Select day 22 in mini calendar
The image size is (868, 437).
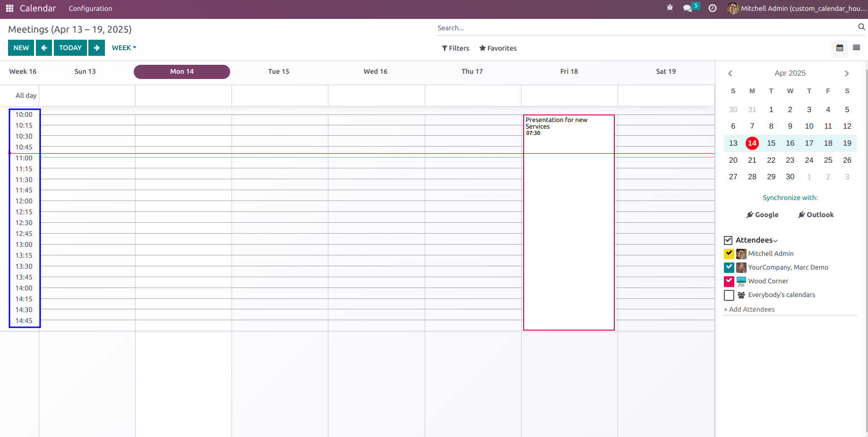tap(771, 160)
